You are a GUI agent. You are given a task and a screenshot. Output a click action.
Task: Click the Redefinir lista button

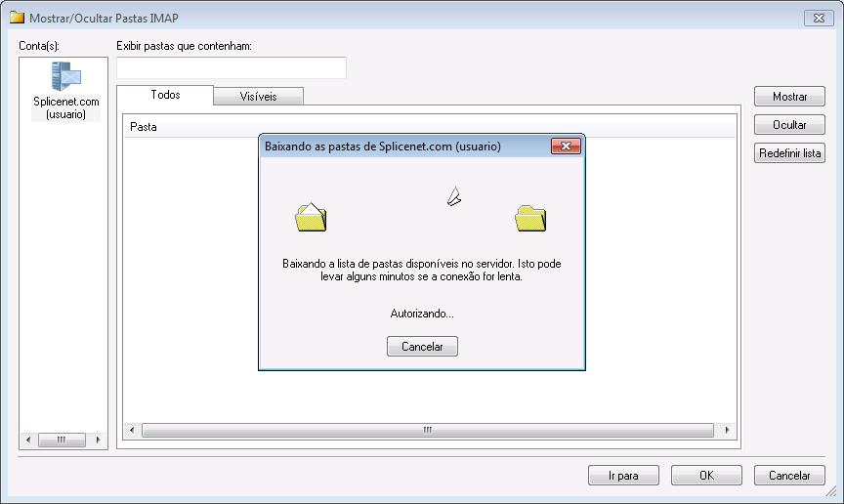coord(789,153)
